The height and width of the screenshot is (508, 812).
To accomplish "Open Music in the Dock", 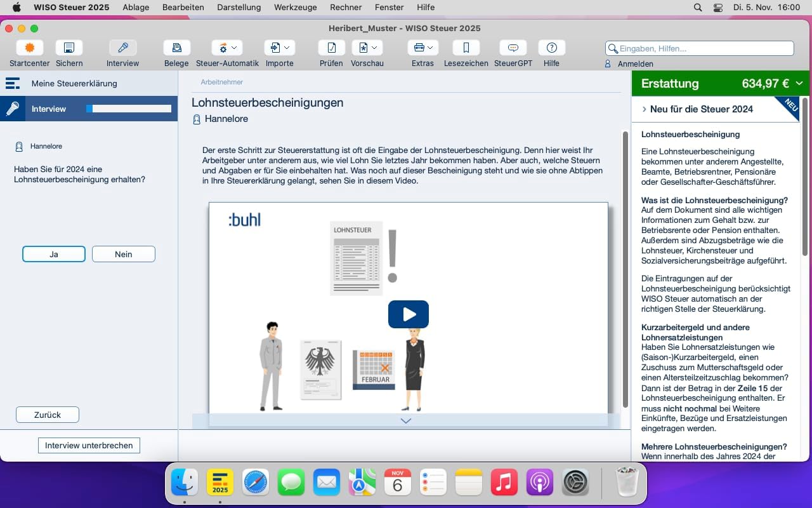I will pyautogui.click(x=504, y=483).
